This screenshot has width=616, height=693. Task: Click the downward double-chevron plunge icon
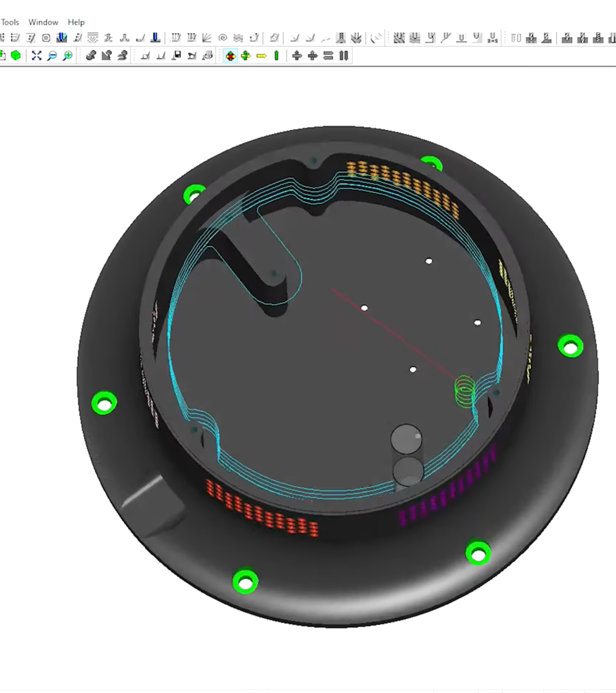click(356, 38)
